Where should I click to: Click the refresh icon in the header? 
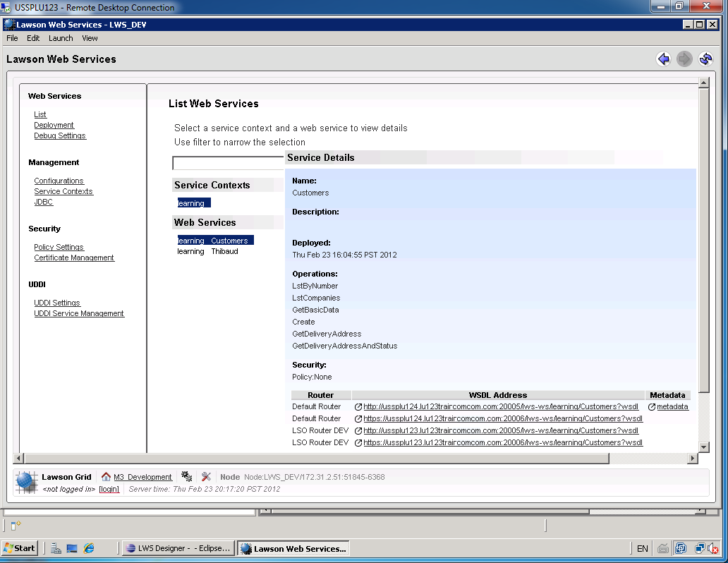pos(705,59)
